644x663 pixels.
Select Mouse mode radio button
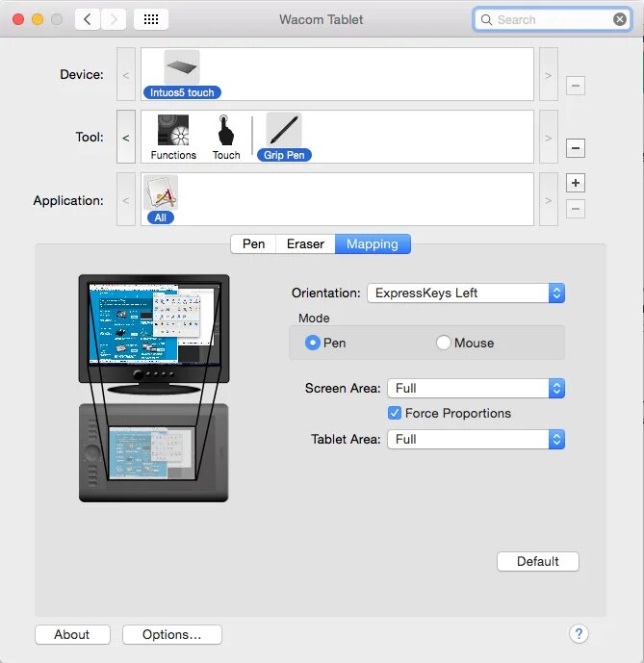[x=444, y=343]
